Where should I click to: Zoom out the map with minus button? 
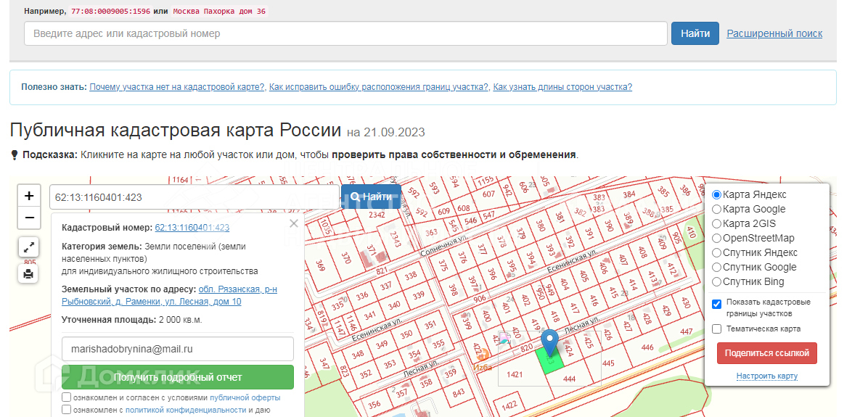[x=29, y=218]
